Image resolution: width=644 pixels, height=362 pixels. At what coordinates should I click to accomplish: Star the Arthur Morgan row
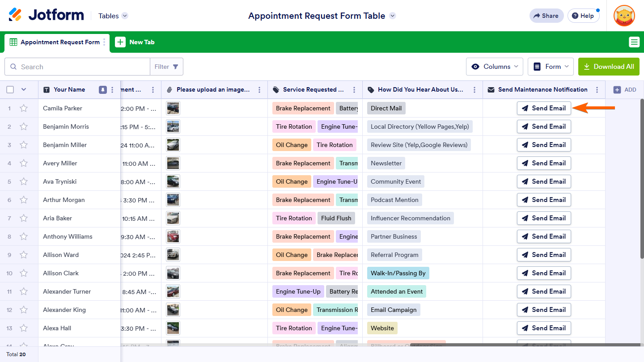[x=24, y=200]
